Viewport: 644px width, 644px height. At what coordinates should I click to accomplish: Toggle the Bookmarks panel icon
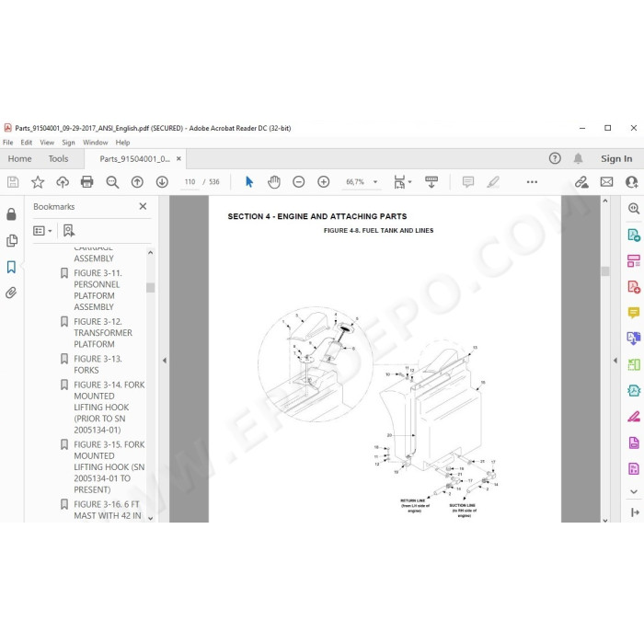coord(11,267)
